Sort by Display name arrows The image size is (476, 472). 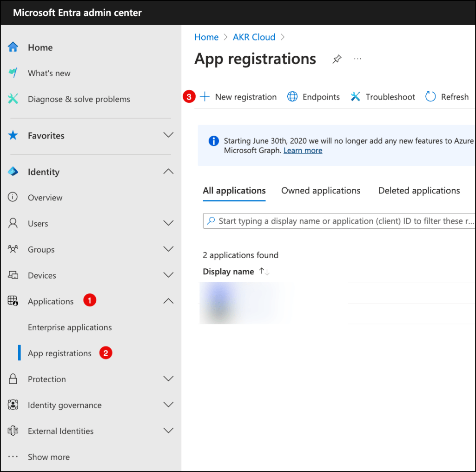point(264,272)
